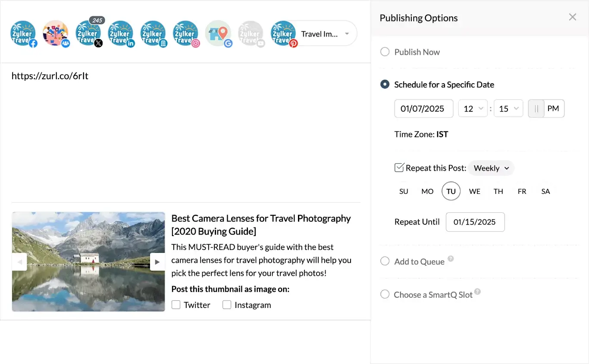Viewport: 589px width, 364px height.
Task: Enable Twitter thumbnail image checkbox
Action: pyautogui.click(x=176, y=305)
